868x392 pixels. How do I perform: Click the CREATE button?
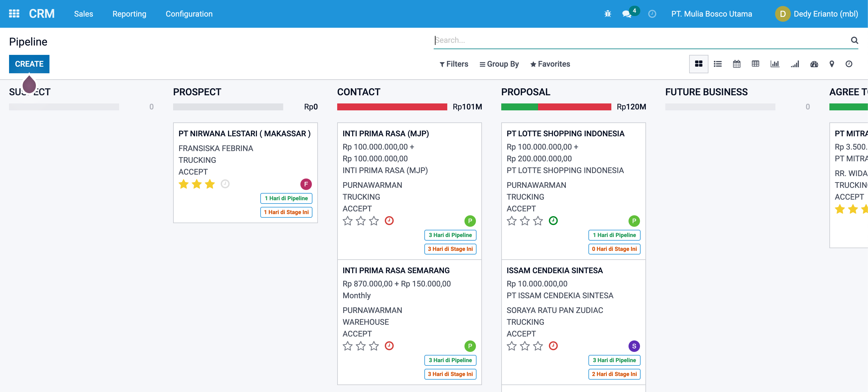click(29, 64)
